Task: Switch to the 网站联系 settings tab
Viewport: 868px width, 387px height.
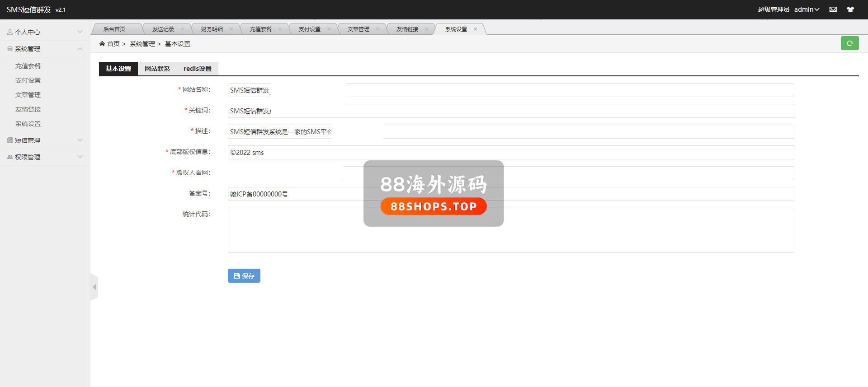Action: tap(157, 69)
